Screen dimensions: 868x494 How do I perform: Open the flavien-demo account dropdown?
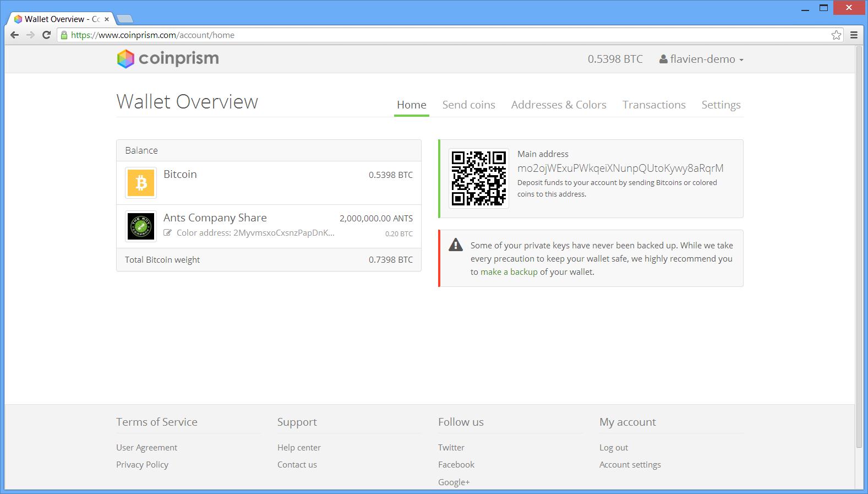click(702, 59)
